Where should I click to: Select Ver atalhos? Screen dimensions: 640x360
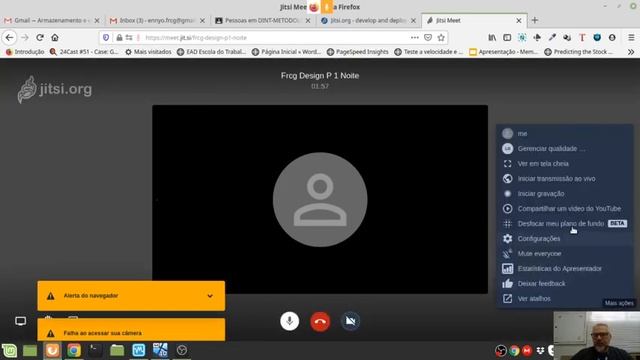tap(565, 298)
